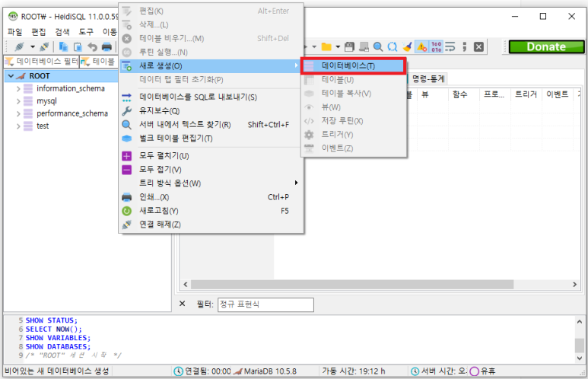Select 새로 생성(O) in context menu
The height and width of the screenshot is (379, 588).
click(x=211, y=66)
